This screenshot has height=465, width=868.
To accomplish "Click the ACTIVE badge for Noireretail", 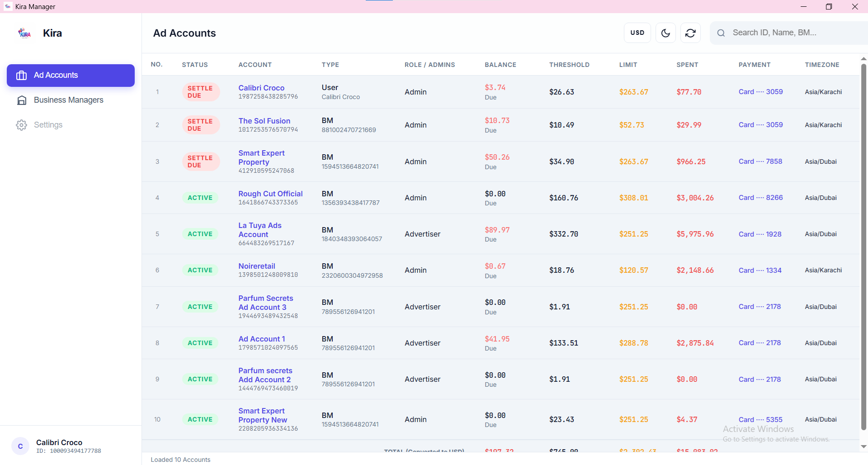I will tap(200, 270).
